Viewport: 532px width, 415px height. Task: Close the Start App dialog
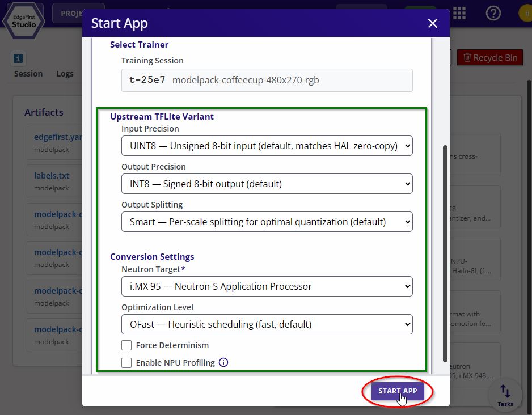(433, 23)
